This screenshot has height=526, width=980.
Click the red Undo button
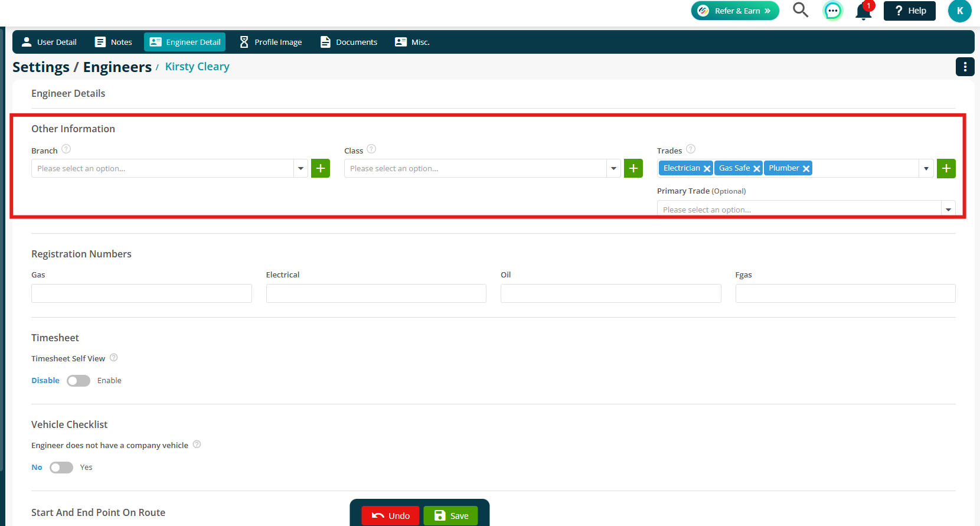390,516
